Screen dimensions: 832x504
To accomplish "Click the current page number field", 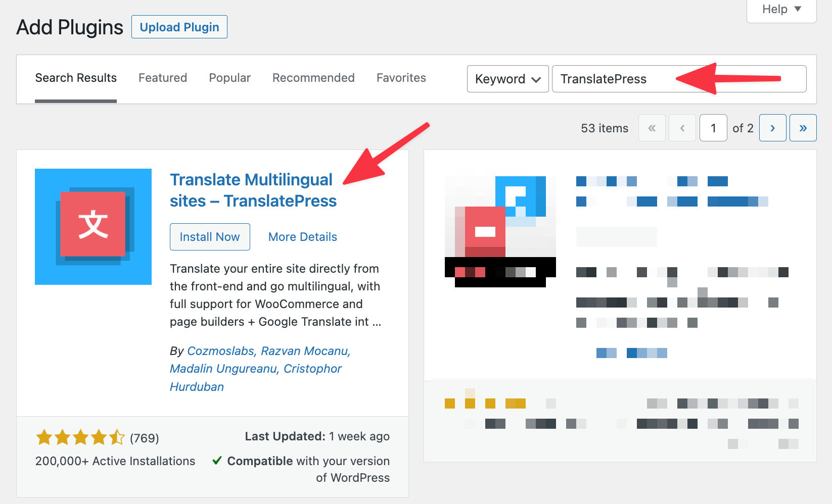I will pos(713,128).
